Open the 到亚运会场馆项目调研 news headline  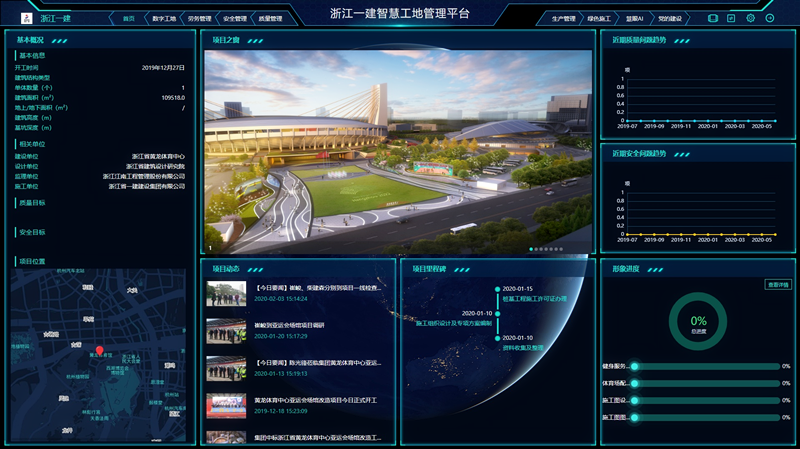click(289, 325)
